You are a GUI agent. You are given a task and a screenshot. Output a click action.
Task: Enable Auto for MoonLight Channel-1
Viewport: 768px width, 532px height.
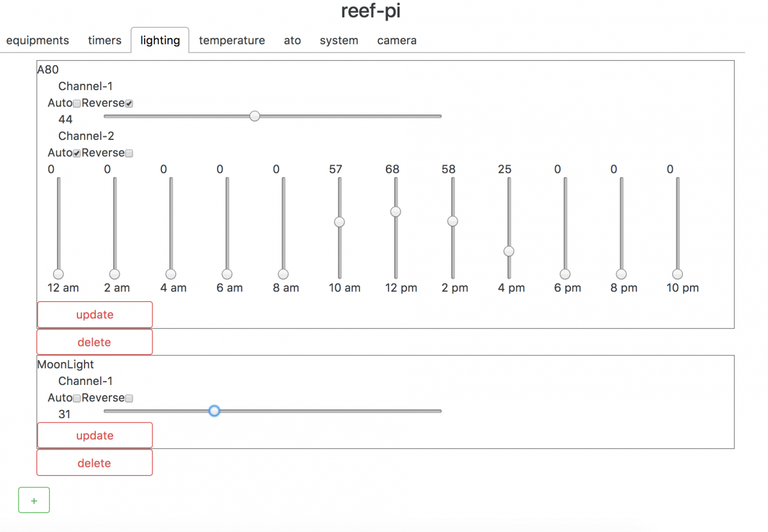point(77,398)
